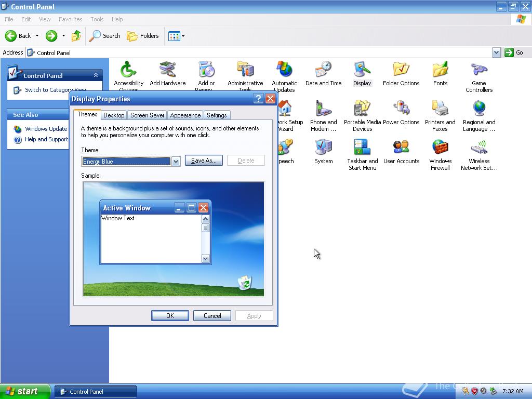The image size is (532, 399).
Task: Click the Go button
Action: (514, 52)
